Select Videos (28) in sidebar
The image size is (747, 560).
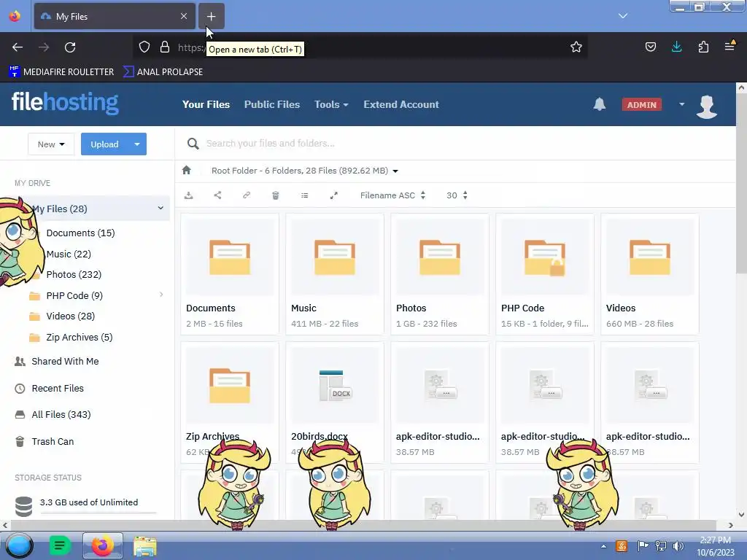pos(71,316)
